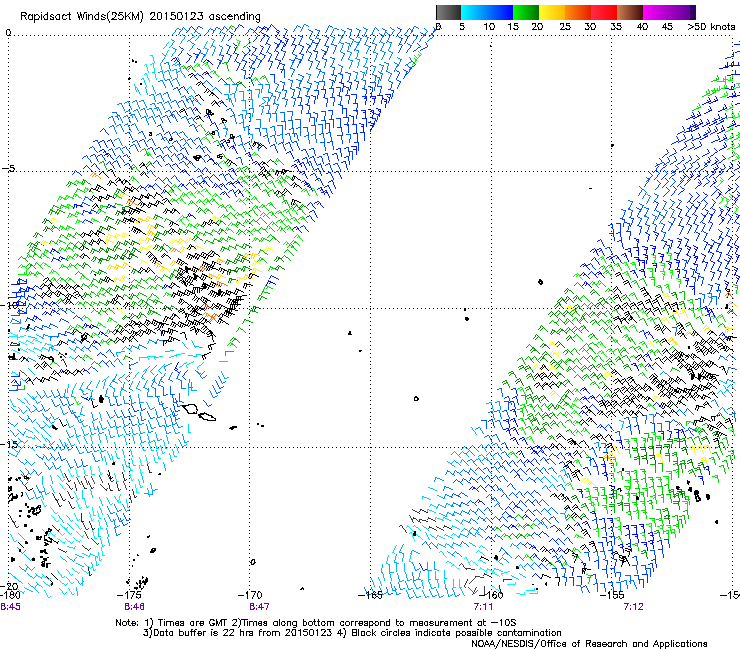The width and height of the screenshot is (740, 650).
Task: Click the purple 7:11 time label
Action: pos(483,607)
